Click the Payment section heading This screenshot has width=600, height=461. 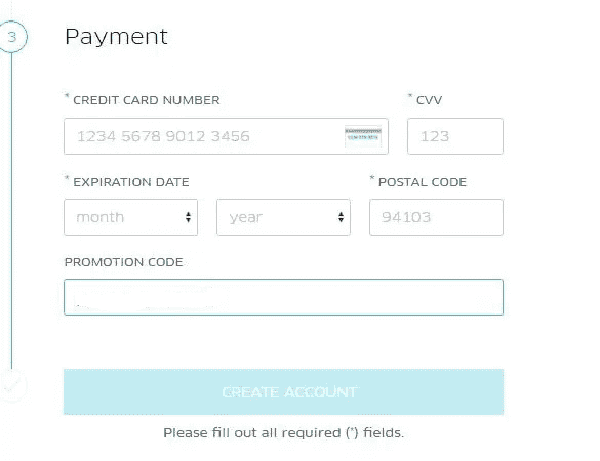pos(116,37)
